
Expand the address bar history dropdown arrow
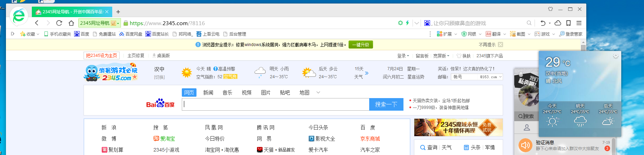pos(416,23)
